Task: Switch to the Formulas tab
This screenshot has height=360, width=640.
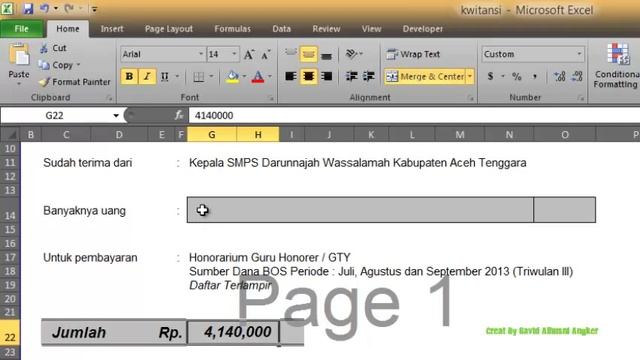Action: [232, 29]
